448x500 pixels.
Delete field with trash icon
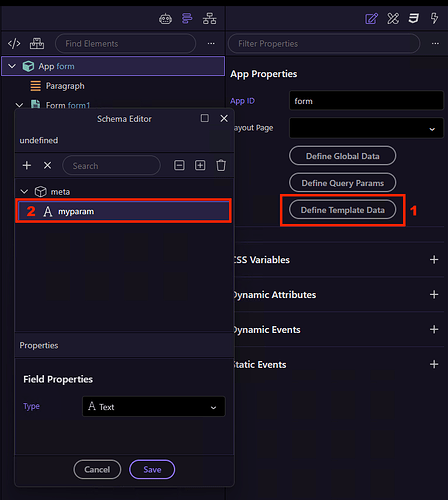(221, 165)
